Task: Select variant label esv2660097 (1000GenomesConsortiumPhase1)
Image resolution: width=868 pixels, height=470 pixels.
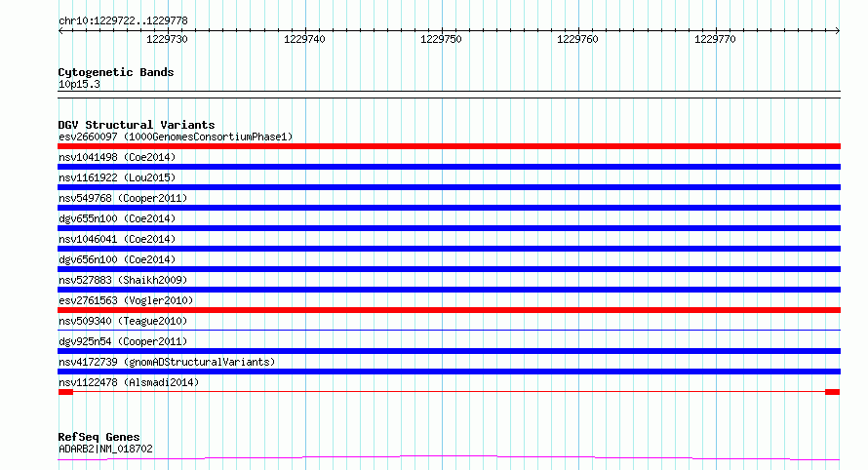Action: click(176, 137)
